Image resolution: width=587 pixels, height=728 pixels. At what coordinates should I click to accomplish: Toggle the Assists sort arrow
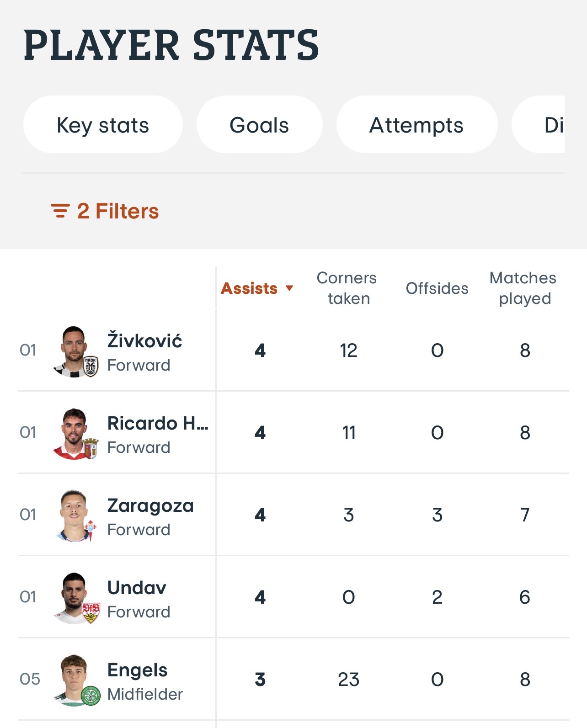(289, 288)
